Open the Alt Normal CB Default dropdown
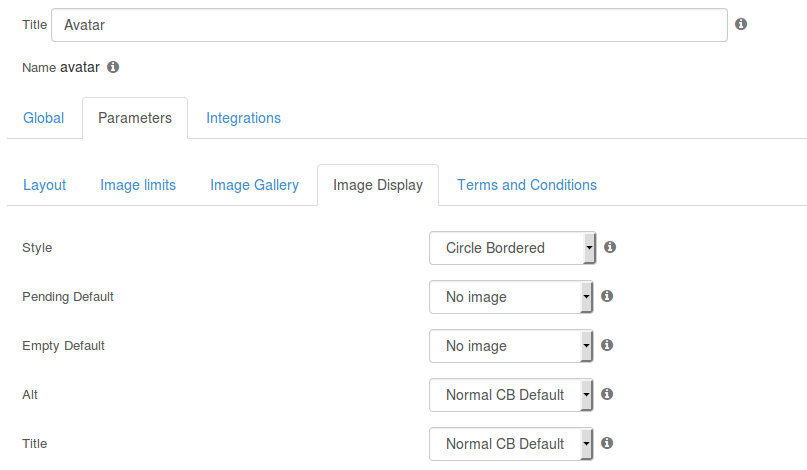This screenshot has height=470, width=807. (x=511, y=395)
